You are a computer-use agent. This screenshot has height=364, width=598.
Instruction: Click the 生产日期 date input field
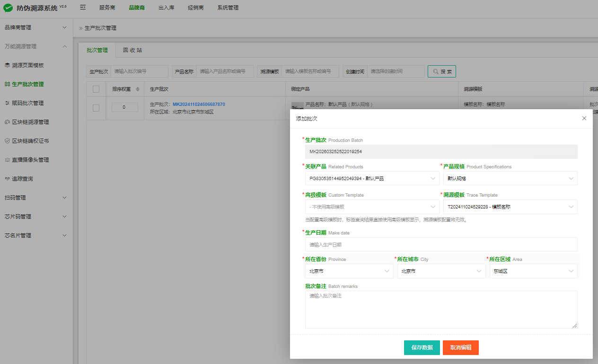click(441, 244)
